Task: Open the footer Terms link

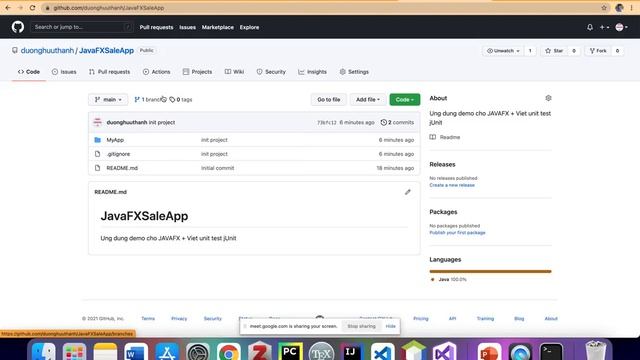Action: (148, 318)
